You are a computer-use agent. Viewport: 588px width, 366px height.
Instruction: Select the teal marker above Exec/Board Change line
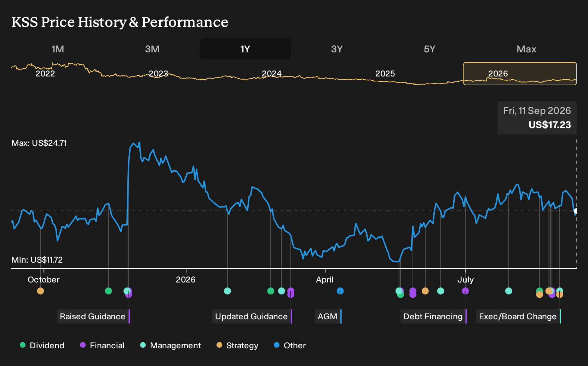pos(560,291)
